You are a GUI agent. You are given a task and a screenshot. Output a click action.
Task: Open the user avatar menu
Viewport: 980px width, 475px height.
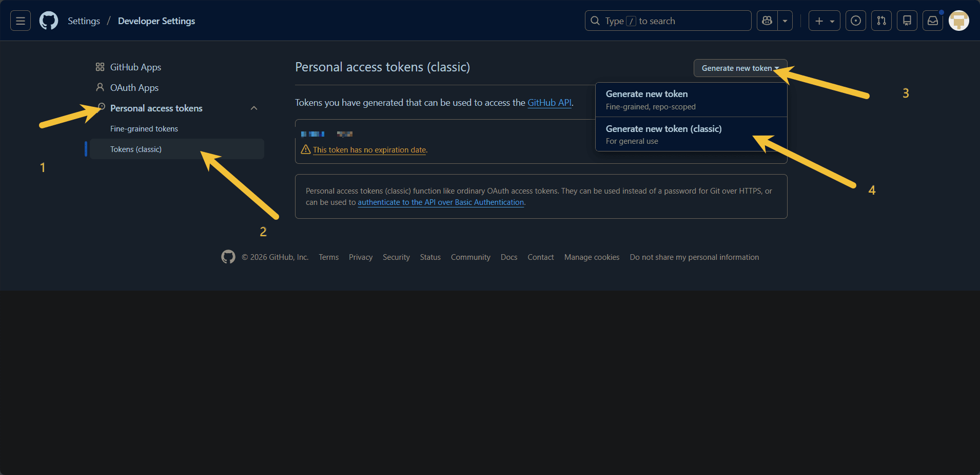(x=959, y=21)
